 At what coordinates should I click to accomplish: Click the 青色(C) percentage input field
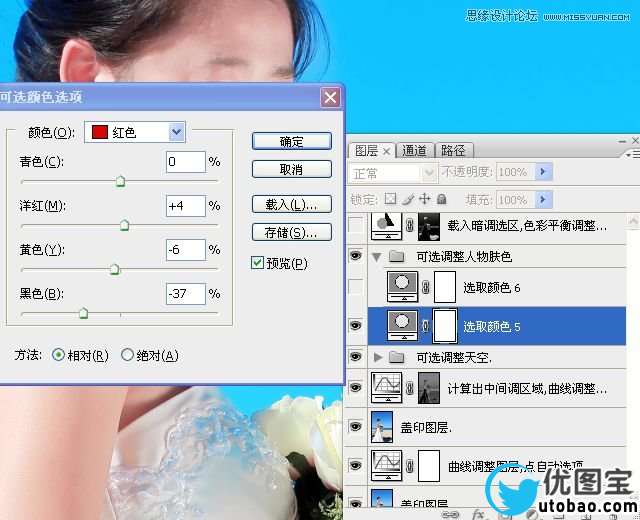tap(186, 162)
